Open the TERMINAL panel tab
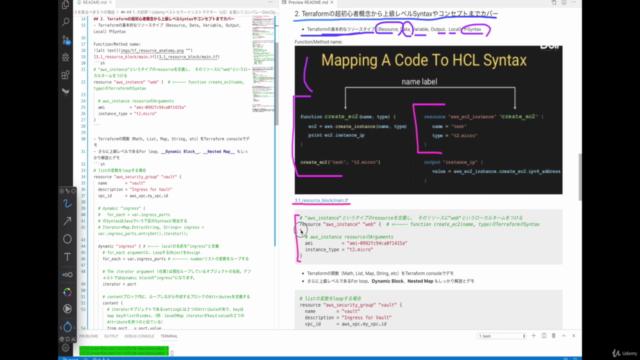Screen dimensions: 640x360 [x=169, y=336]
